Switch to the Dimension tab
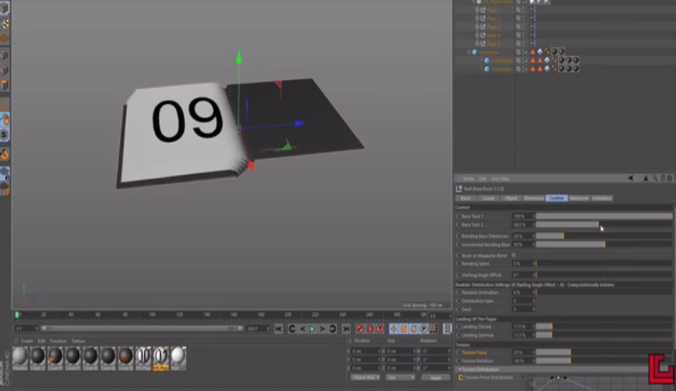The image size is (676, 391). click(534, 198)
